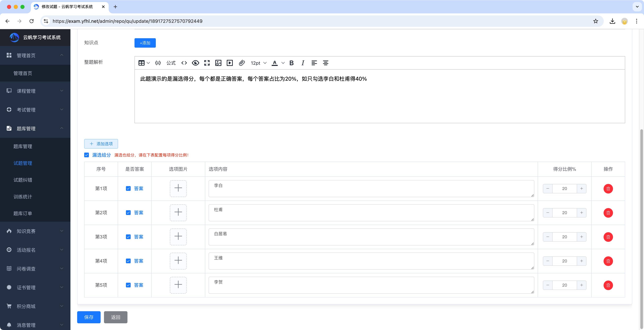Click the fullscreen icon in editor toolbar
This screenshot has height=330, width=644.
pyautogui.click(x=207, y=63)
